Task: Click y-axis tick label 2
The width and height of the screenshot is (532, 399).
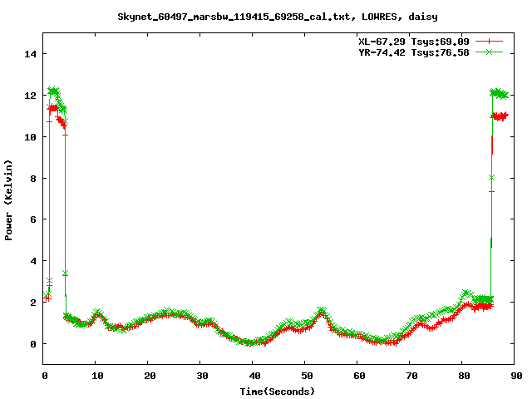Action: (33, 303)
